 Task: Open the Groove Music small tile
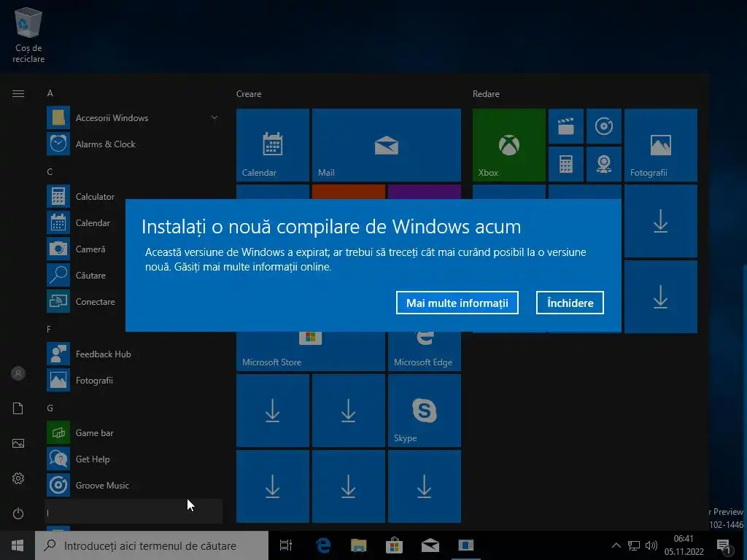click(603, 126)
